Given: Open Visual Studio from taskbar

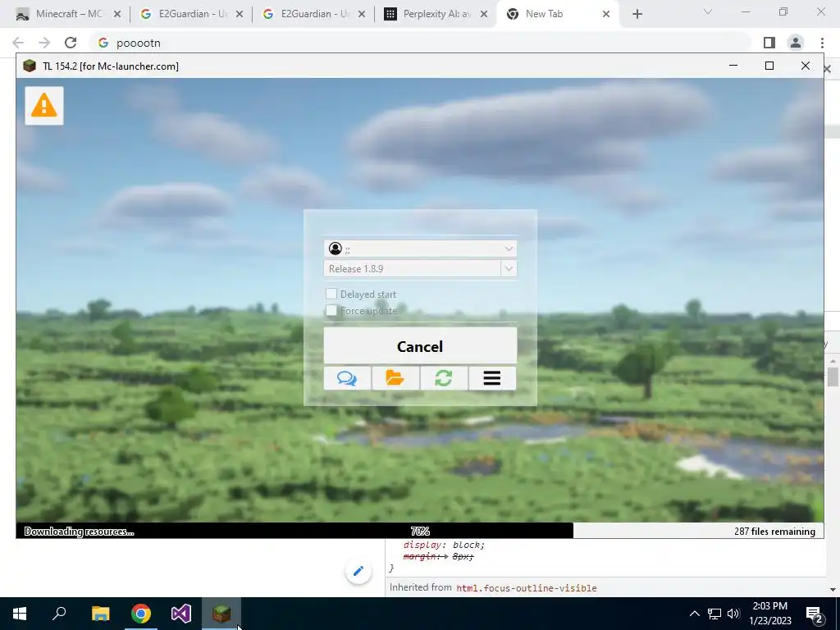Looking at the screenshot, I should (181, 614).
